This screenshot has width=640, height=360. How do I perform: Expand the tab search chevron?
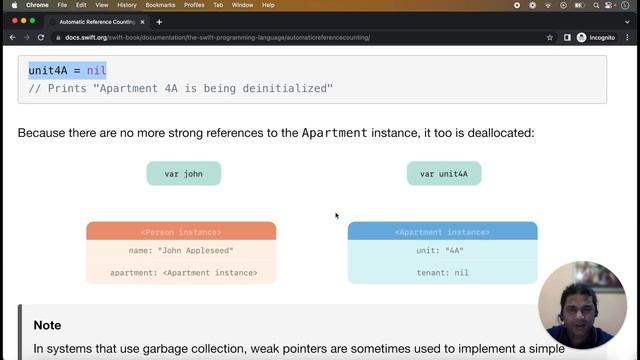(627, 22)
